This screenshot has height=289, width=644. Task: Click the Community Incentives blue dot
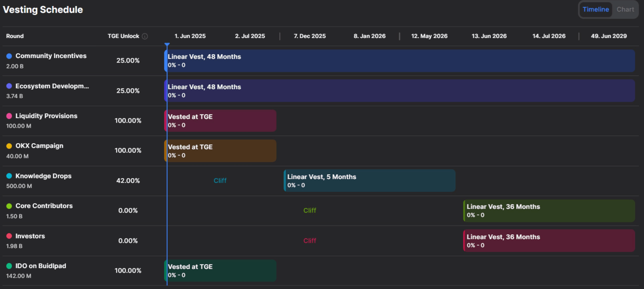pyautogui.click(x=9, y=56)
